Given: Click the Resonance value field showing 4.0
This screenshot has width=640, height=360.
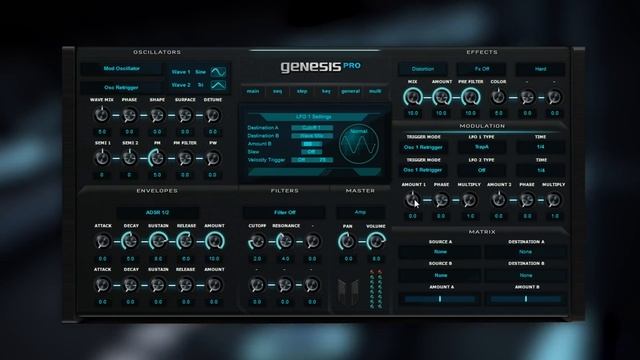Looking at the screenshot, I should (285, 259).
